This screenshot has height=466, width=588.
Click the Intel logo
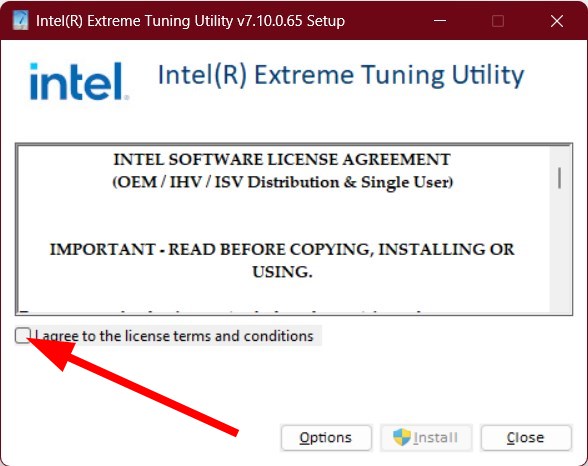point(79,81)
